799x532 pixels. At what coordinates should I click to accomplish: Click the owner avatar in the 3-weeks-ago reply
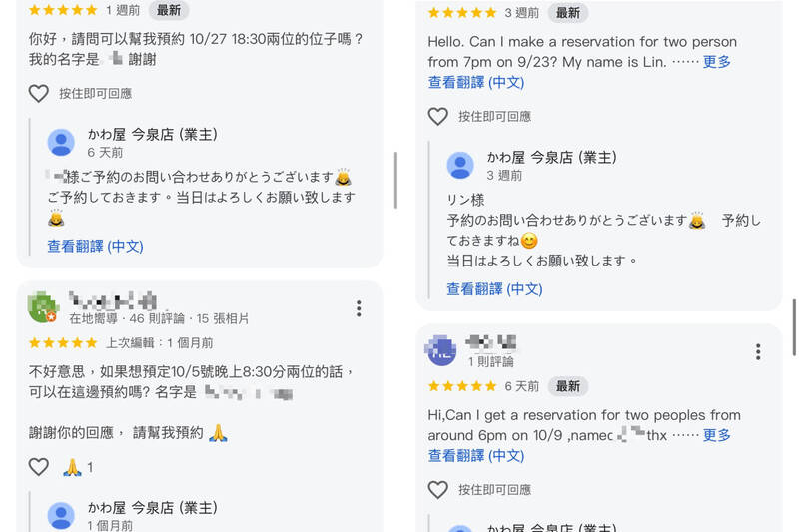(460, 166)
